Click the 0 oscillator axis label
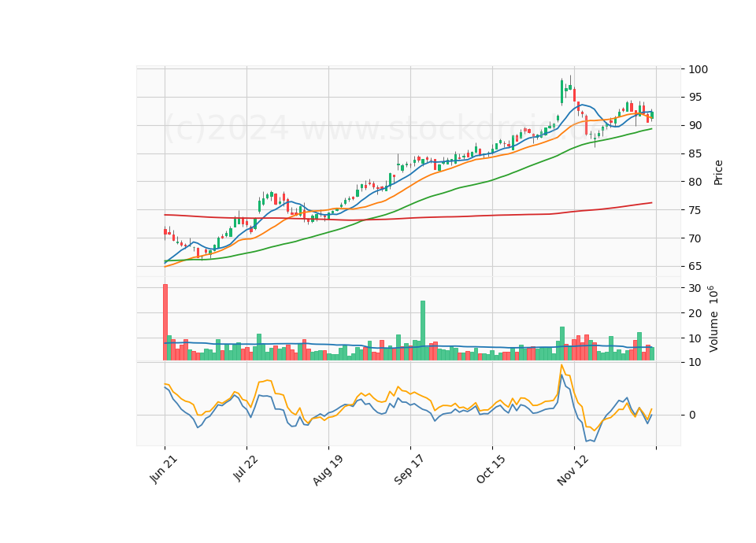The width and height of the screenshot is (756, 543). tap(692, 415)
